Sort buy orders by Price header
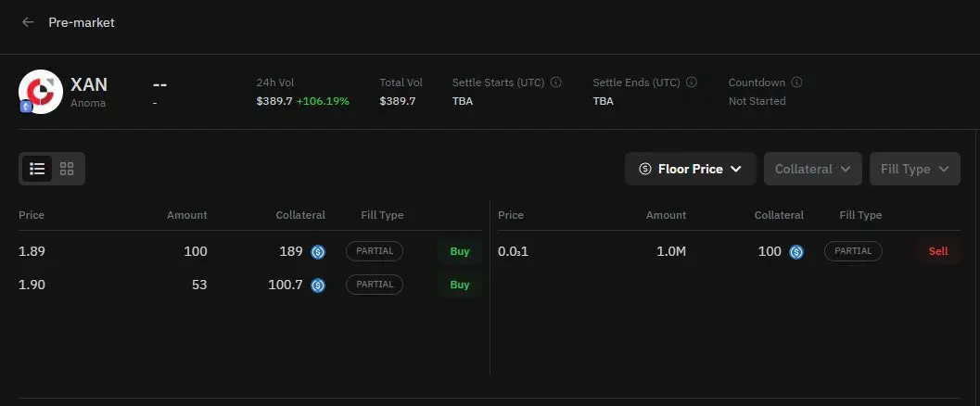 [x=32, y=215]
